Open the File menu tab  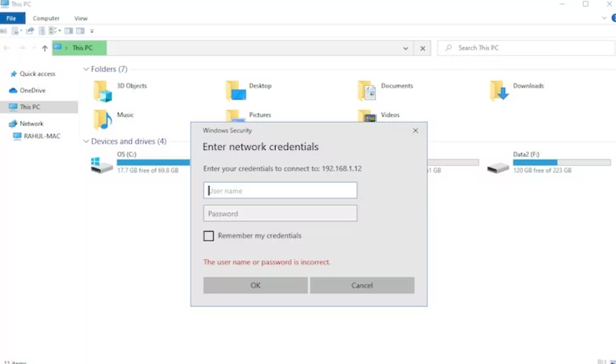[x=11, y=18]
